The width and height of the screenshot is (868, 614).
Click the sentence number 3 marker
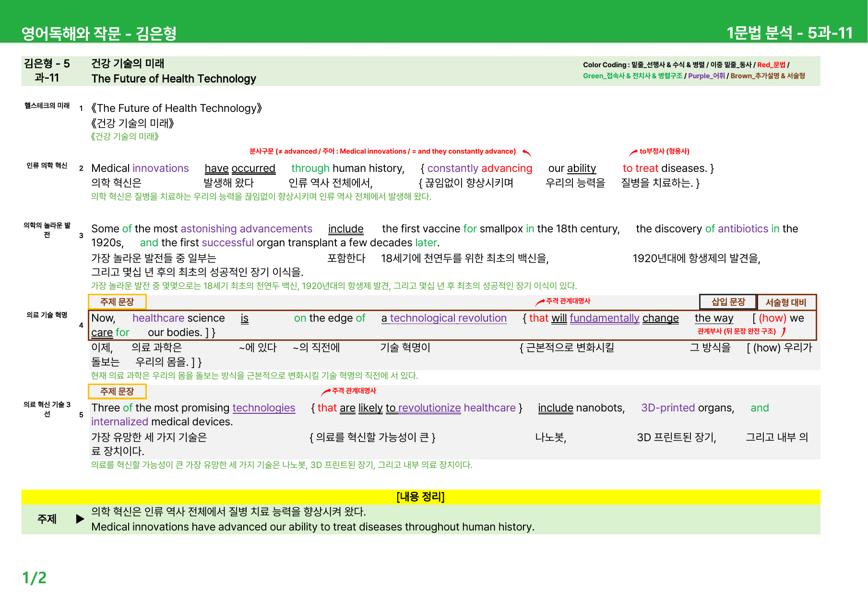(81, 235)
